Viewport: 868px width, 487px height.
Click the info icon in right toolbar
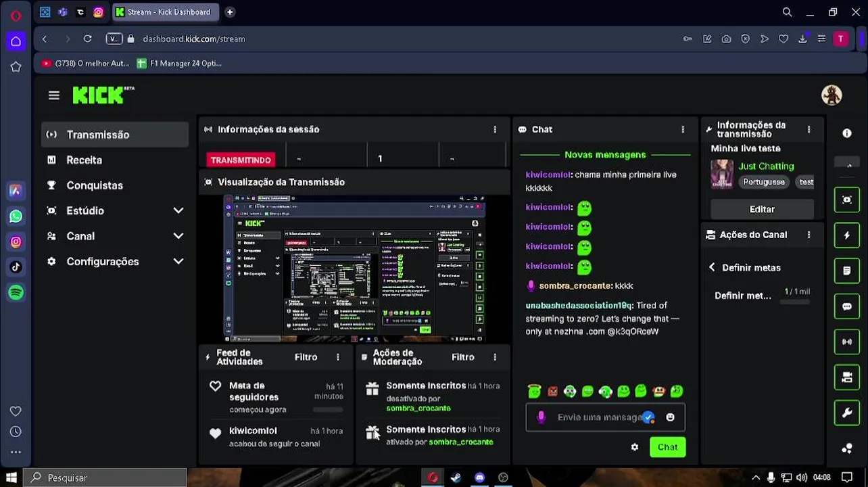(847, 133)
